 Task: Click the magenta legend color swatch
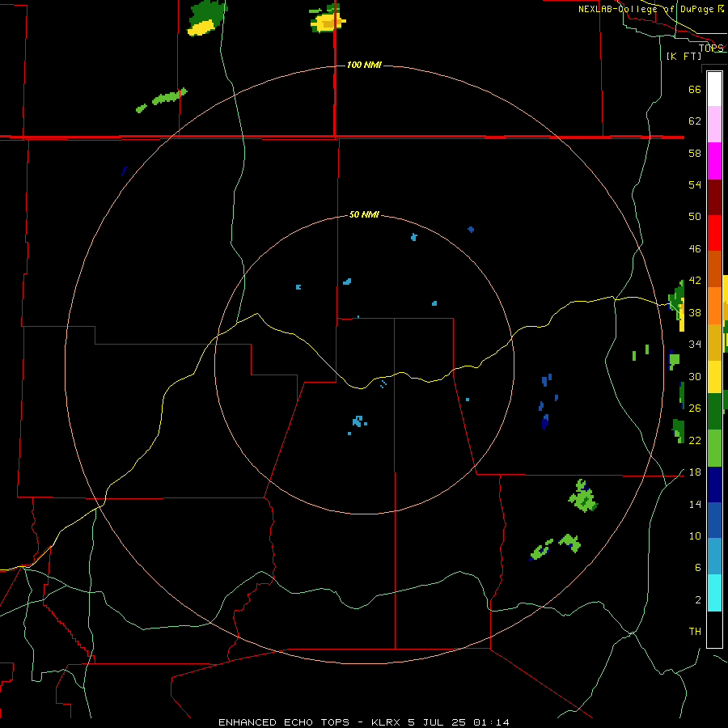pos(714,161)
